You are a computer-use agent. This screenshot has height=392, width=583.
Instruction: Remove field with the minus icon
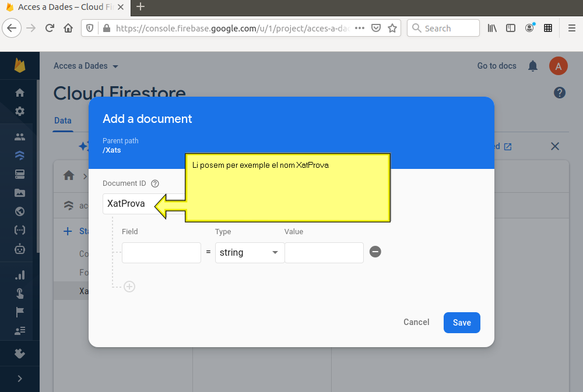coord(375,252)
